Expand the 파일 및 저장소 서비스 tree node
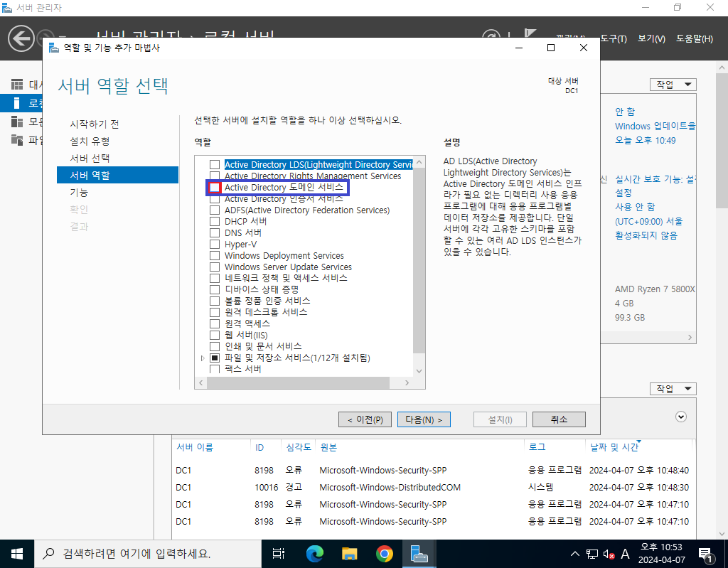 tap(203, 358)
